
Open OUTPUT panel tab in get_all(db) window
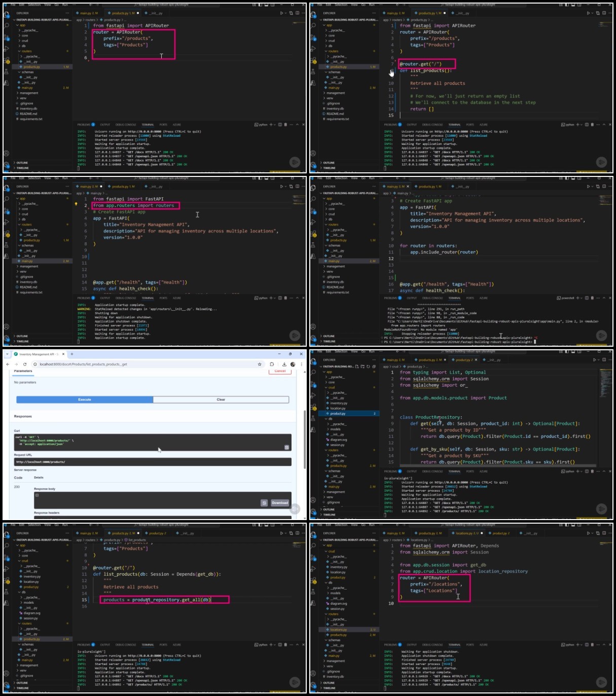pos(105,645)
